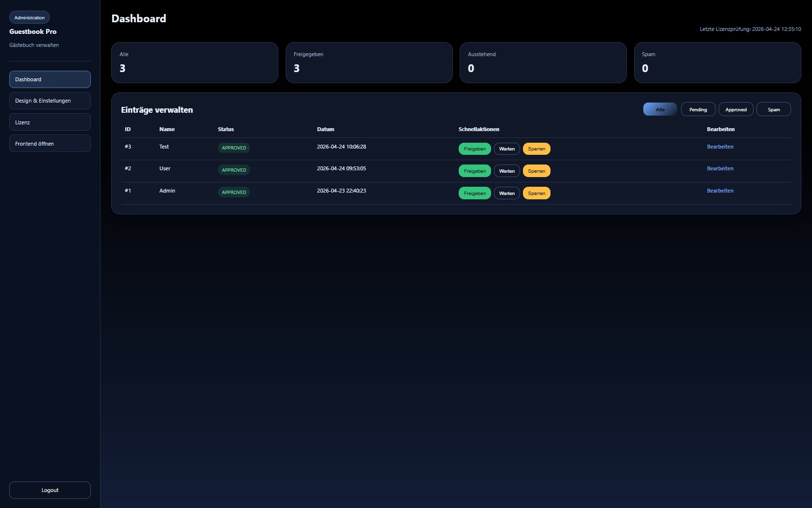Screen dimensions: 812x508
Task: Click the Ausstehend statistics card
Action: (543, 62)
